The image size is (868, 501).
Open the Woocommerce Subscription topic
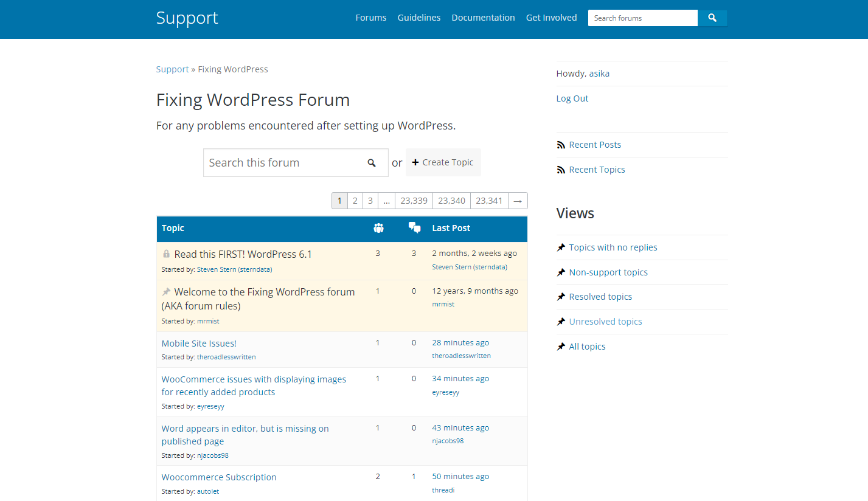219,477
